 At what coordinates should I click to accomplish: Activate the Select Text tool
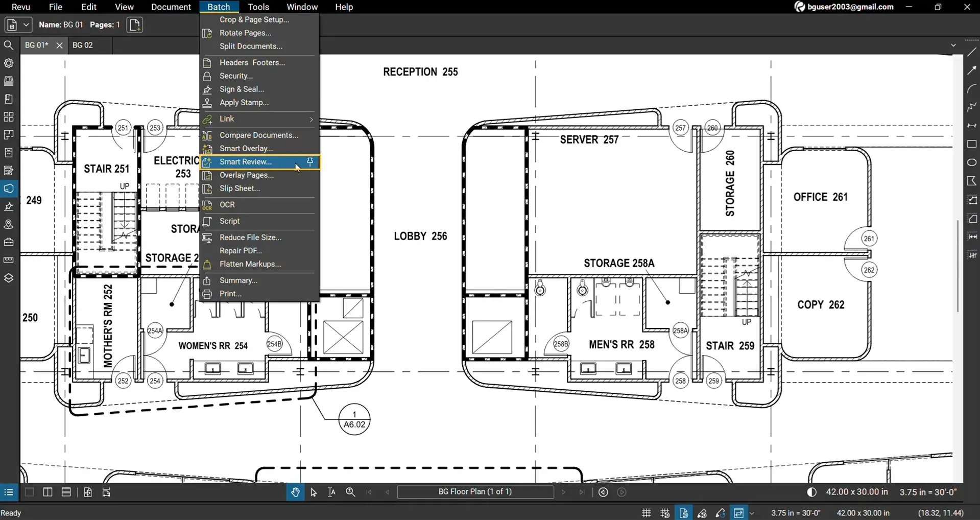[x=332, y=492]
